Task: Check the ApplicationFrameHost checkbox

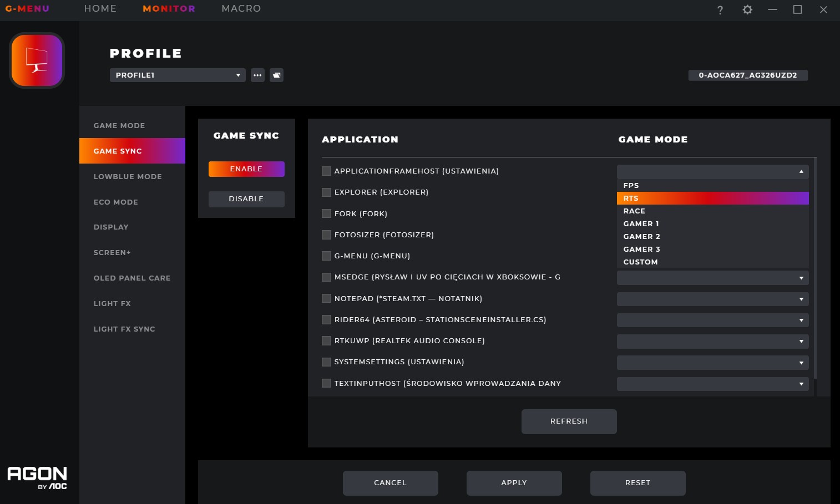Action: coord(326,171)
